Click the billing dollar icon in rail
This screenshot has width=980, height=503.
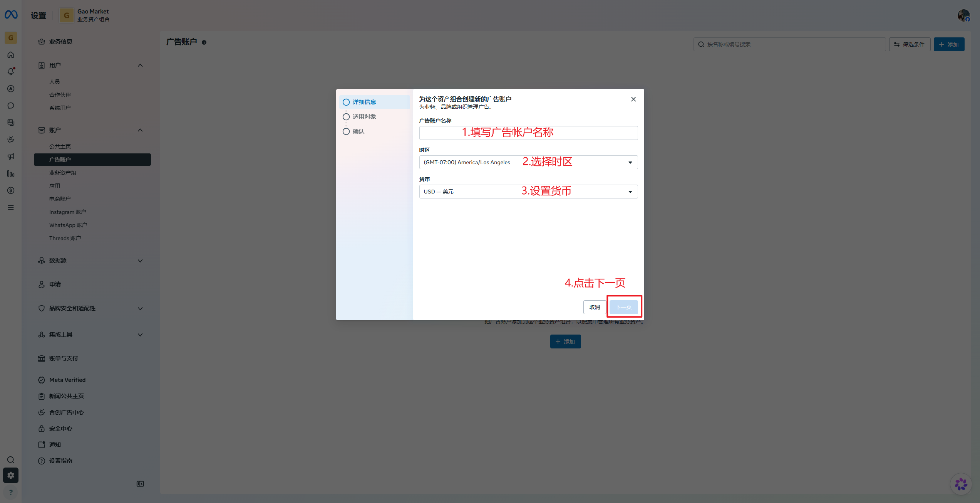pyautogui.click(x=11, y=190)
